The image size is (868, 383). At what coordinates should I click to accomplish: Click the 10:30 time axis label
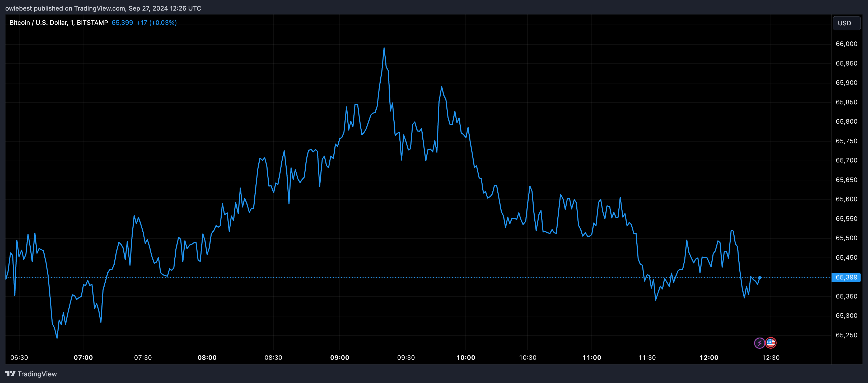528,357
